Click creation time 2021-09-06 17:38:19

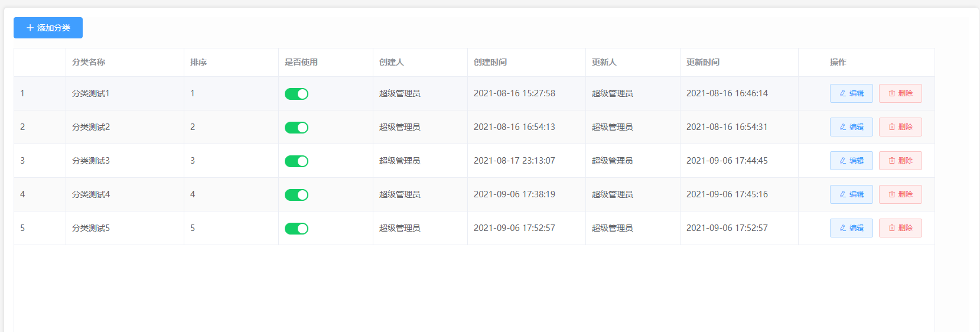coord(515,194)
